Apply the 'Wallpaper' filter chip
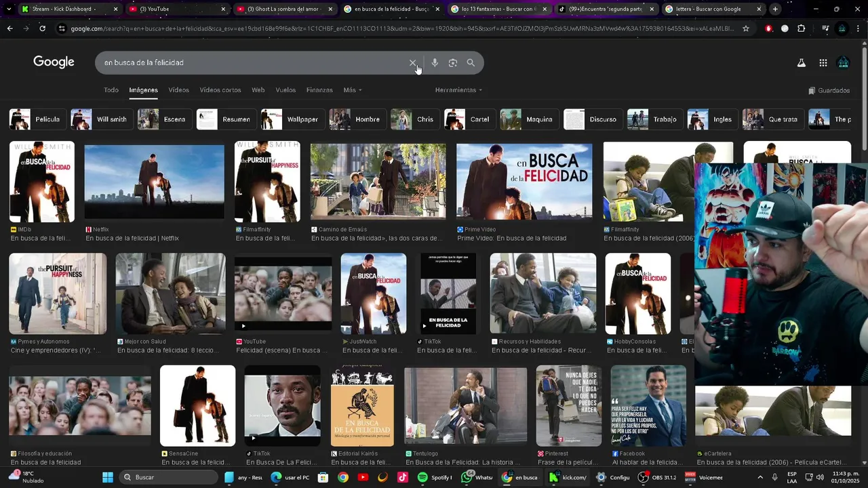This screenshot has height=488, width=868. point(292,119)
